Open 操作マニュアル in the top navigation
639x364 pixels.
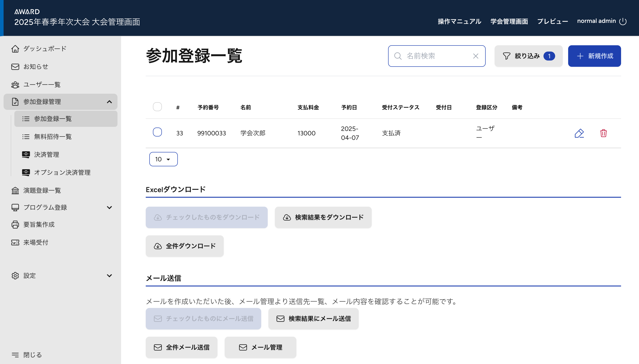[459, 22]
